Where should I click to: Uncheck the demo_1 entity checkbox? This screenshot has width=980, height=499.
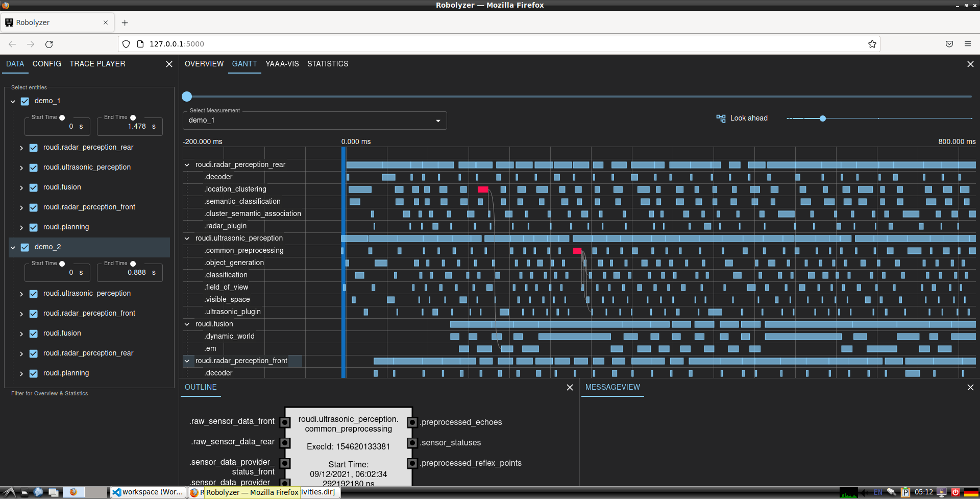click(24, 102)
